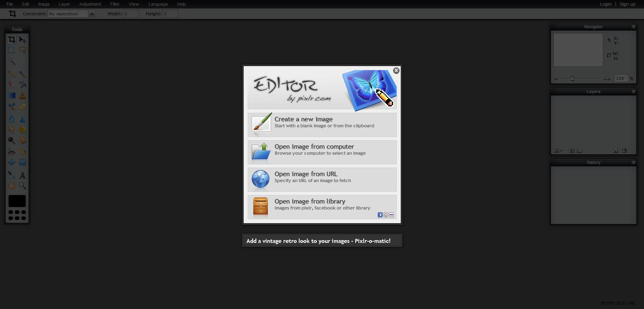Open the Adjustment menu
This screenshot has height=309, width=644.
[90, 4]
